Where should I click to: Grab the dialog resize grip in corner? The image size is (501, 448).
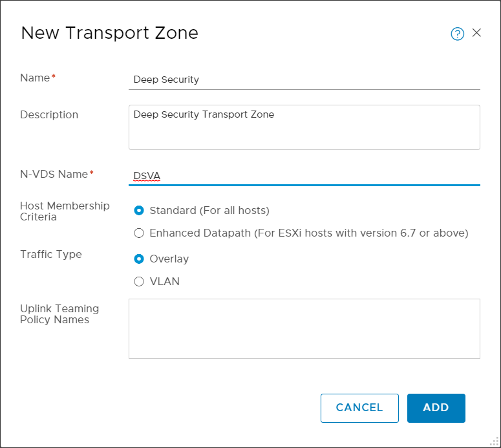tap(495, 442)
